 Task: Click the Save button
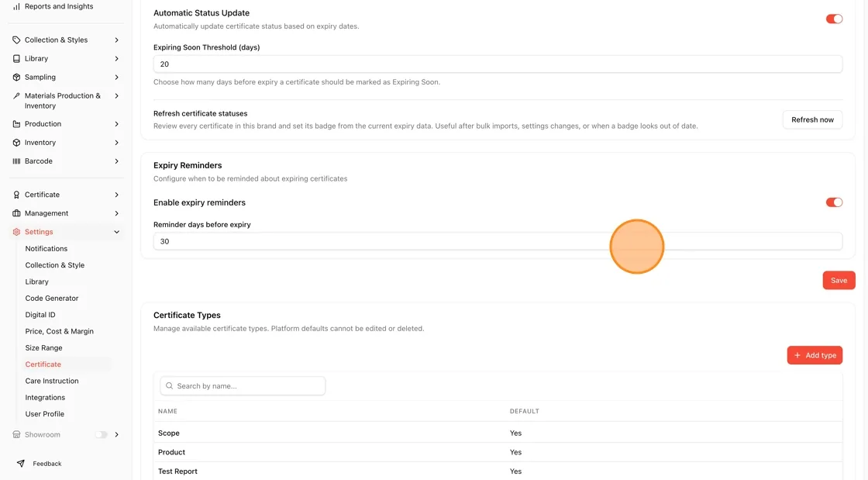(x=839, y=280)
